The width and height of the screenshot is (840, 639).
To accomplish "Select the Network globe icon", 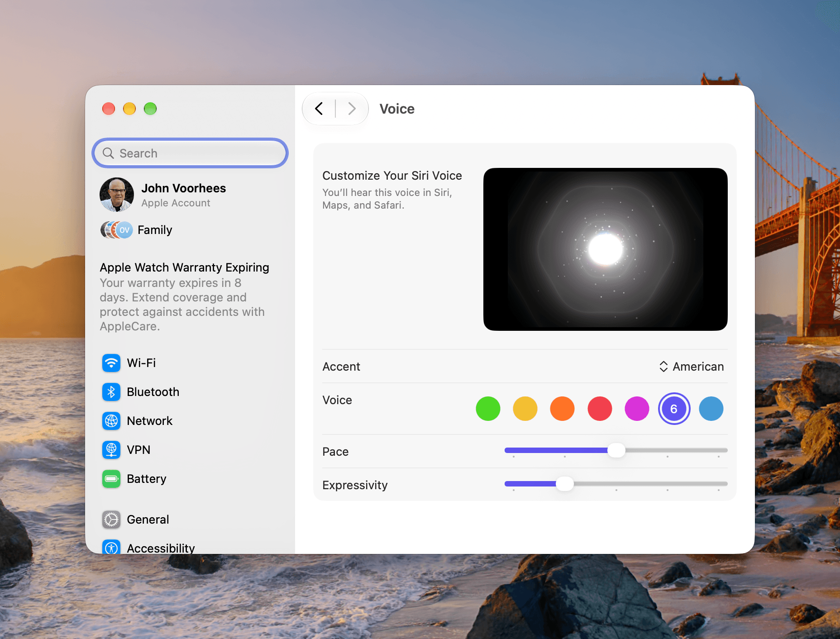I will (111, 421).
